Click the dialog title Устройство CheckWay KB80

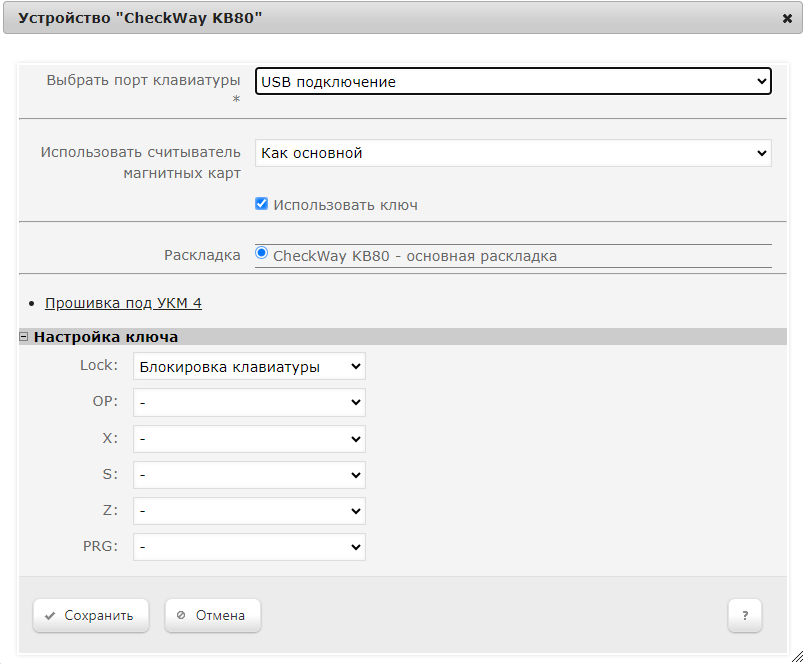click(140, 18)
